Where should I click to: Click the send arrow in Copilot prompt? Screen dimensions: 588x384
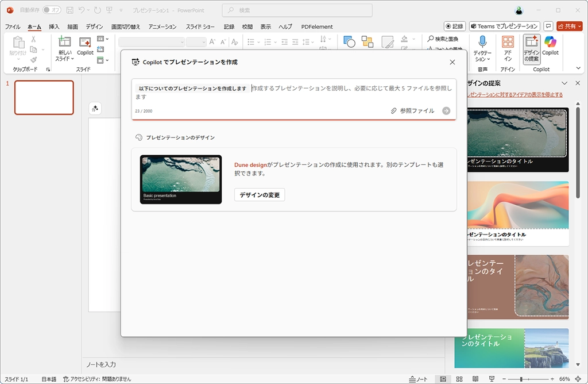(x=446, y=111)
